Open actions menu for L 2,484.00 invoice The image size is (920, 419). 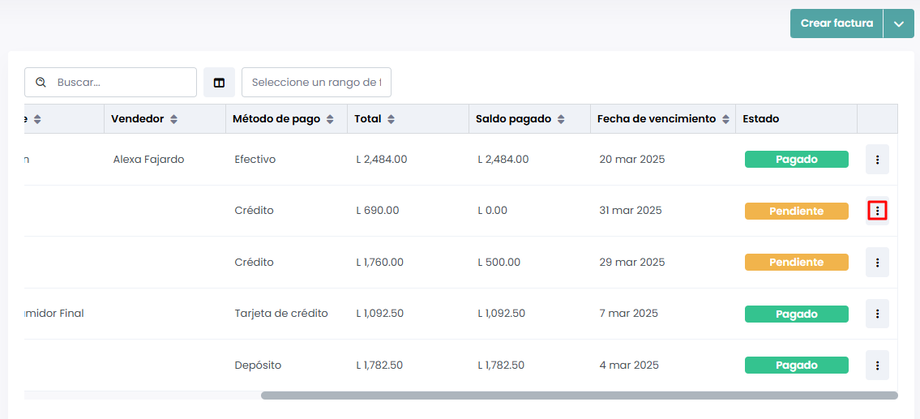[877, 159]
